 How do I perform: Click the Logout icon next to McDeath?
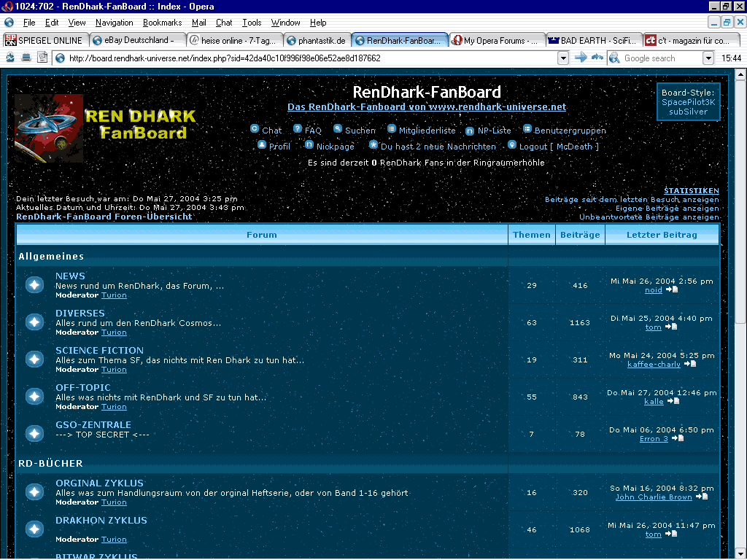[x=512, y=145]
